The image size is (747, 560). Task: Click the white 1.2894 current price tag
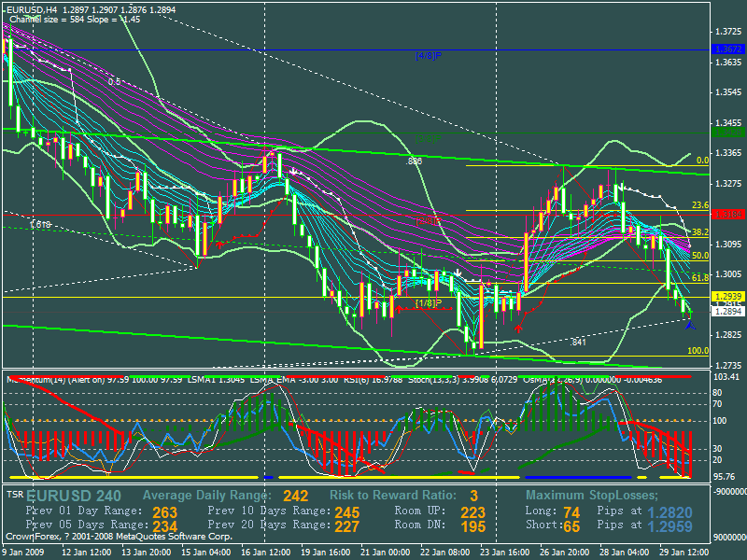coord(726,310)
